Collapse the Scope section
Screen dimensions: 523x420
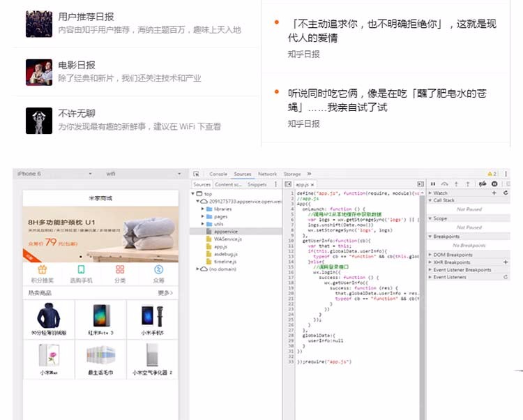(x=430, y=218)
